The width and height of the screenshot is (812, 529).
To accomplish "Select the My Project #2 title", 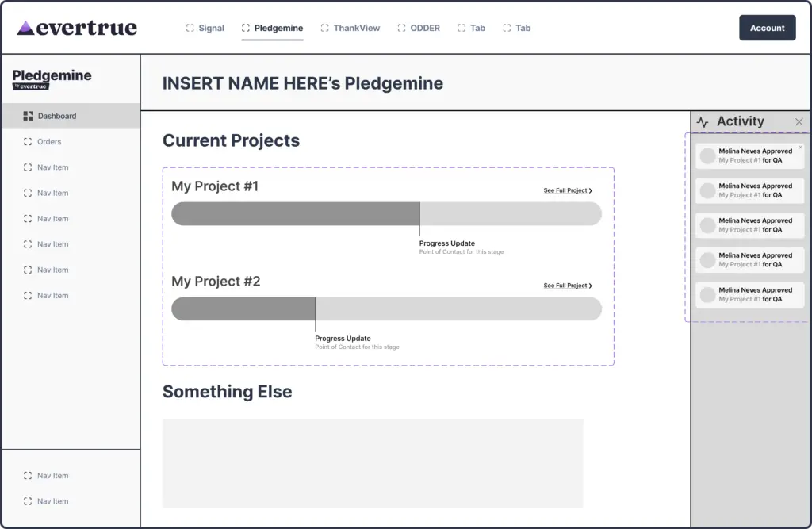I will (x=216, y=281).
